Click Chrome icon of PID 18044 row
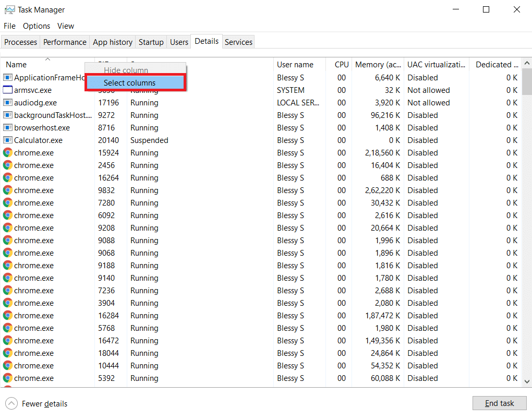 8,353
